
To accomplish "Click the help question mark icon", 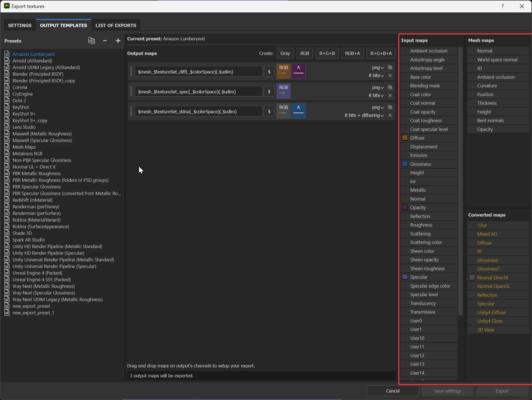I will tap(502, 6).
